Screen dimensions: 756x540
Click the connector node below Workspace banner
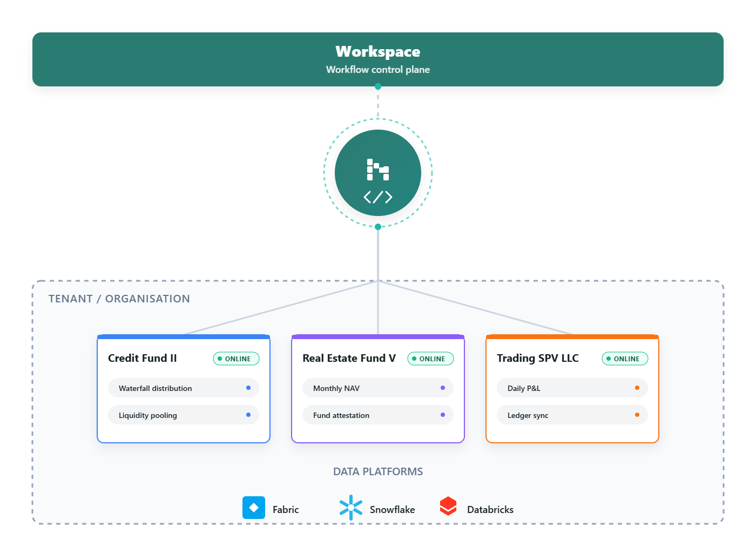point(378,86)
